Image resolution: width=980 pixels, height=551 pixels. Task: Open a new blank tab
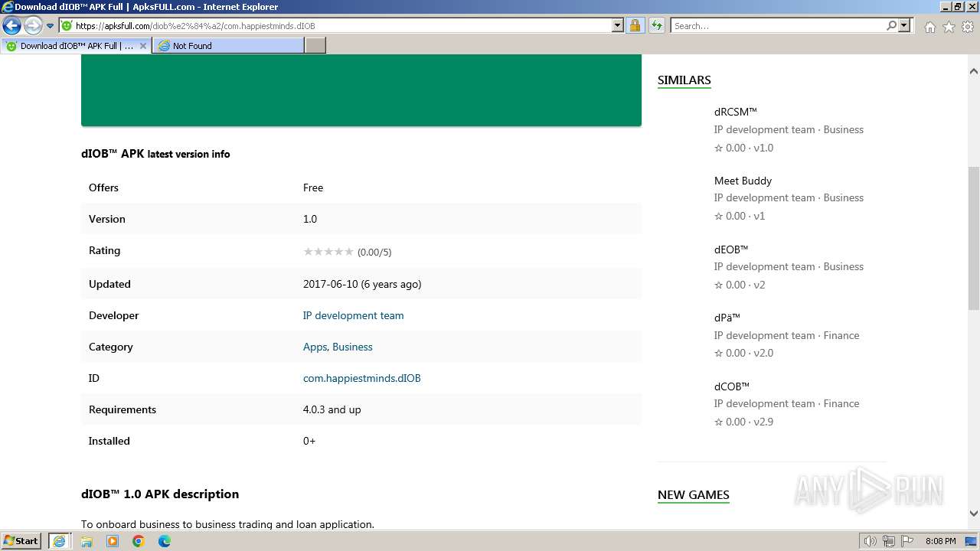(x=315, y=46)
